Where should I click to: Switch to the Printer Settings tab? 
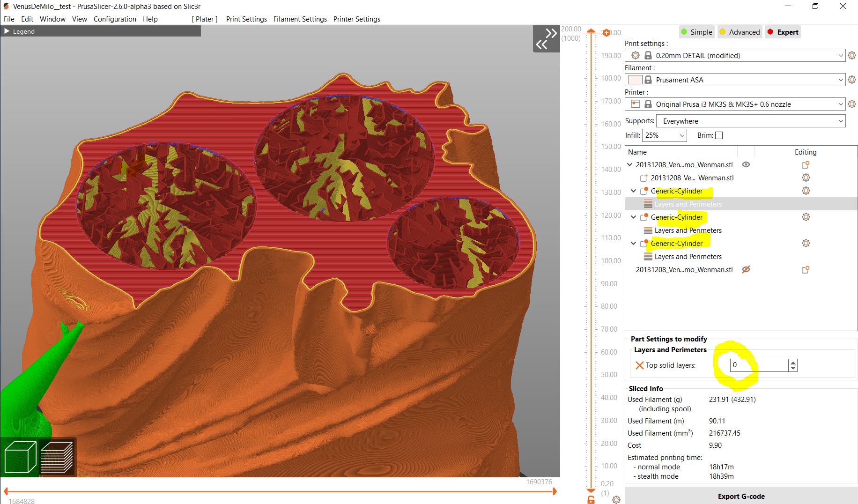tap(357, 19)
